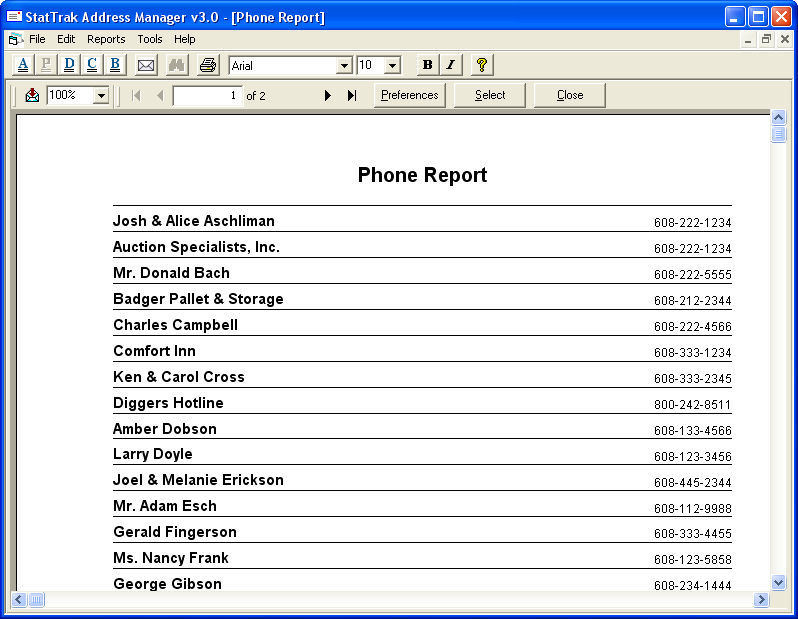
Task: Click the printer icon
Action: (208, 65)
